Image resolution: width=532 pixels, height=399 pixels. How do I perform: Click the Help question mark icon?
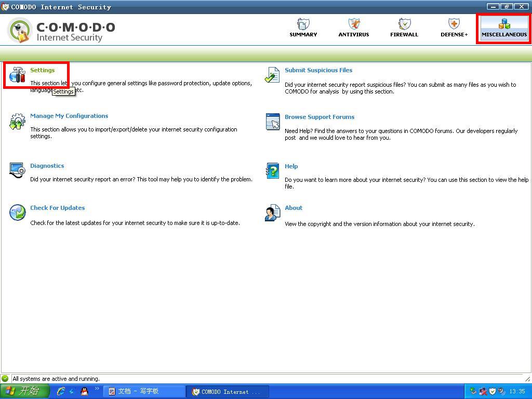point(272,170)
